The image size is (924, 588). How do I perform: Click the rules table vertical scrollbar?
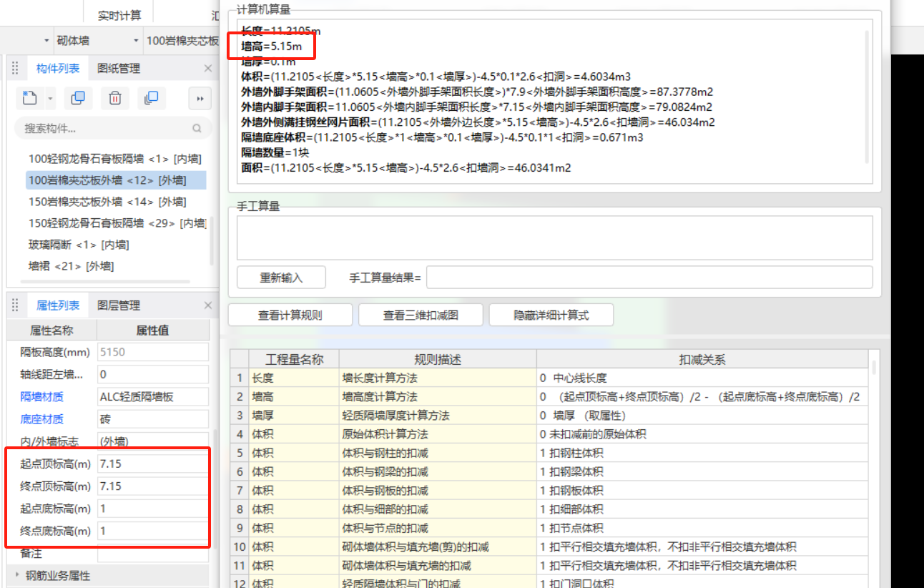875,367
